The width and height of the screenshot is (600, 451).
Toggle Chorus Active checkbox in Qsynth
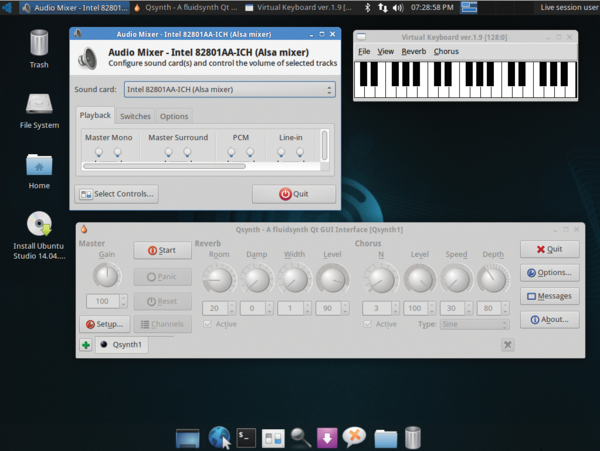coord(367,324)
